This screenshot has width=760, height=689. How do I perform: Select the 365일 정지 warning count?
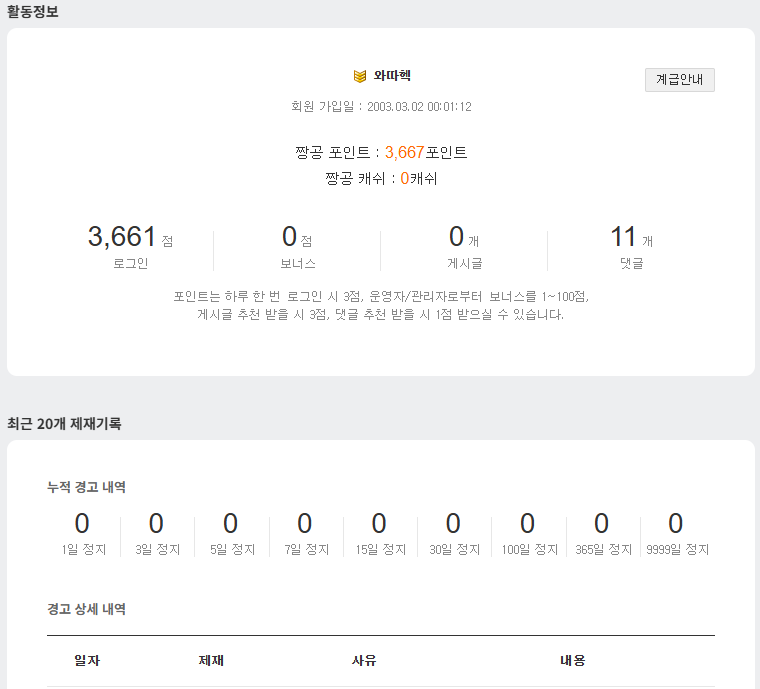click(x=601, y=524)
